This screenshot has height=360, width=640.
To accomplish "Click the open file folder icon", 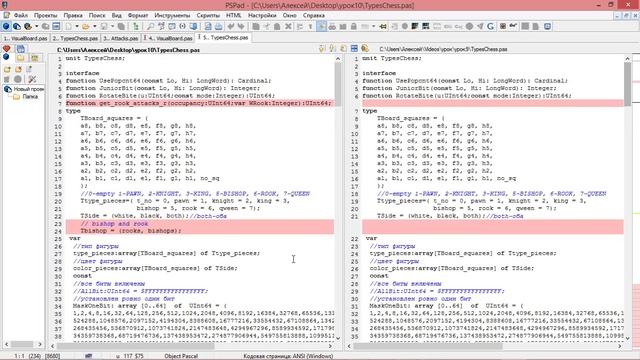I will coord(85,27).
